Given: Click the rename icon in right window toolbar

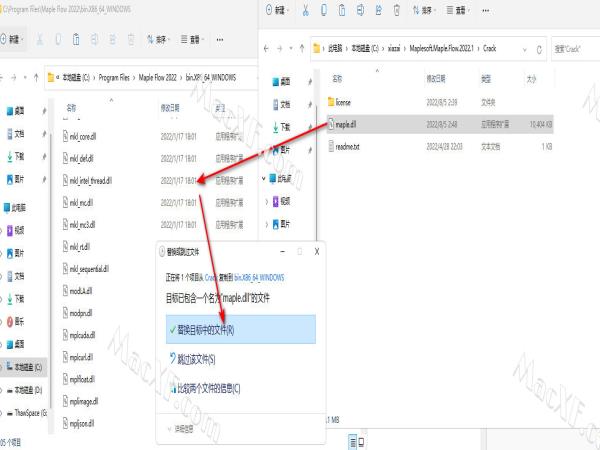Looking at the screenshot, I should click(x=360, y=10).
